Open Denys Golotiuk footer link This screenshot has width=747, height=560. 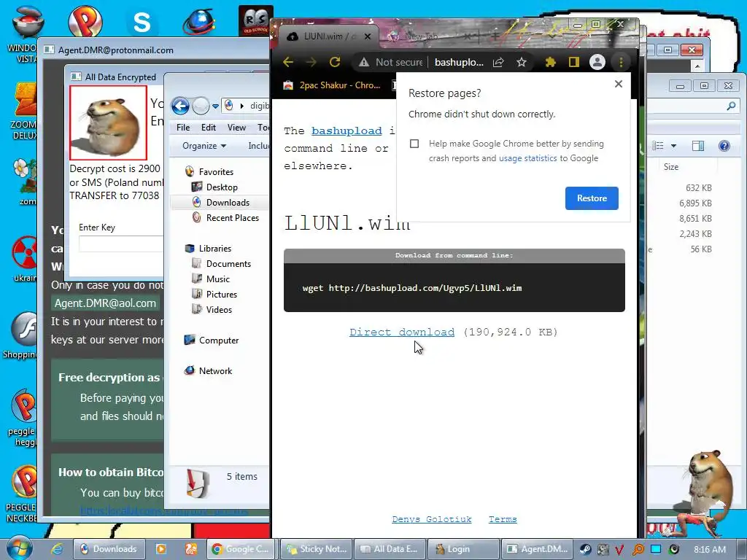[x=432, y=519]
